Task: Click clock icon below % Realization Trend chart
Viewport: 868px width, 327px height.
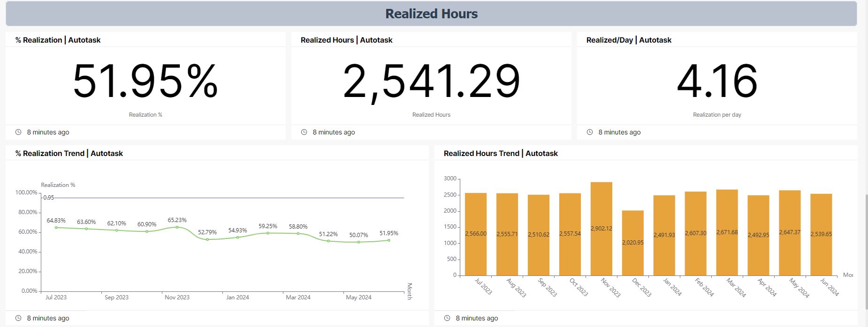Action: 18,318
